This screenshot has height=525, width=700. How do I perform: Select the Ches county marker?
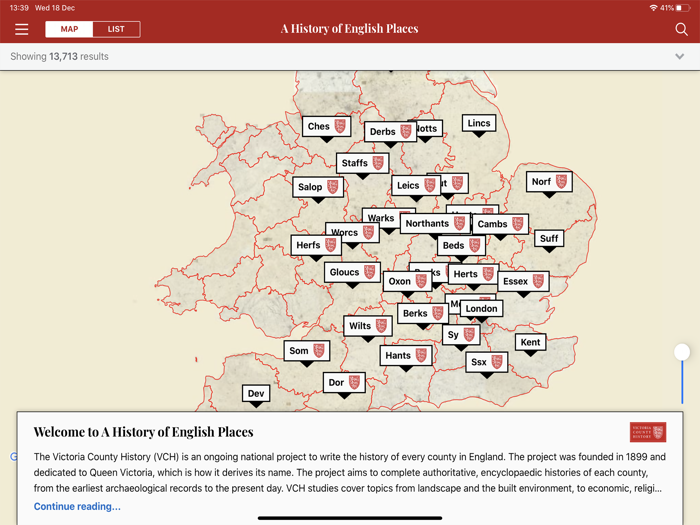tap(326, 126)
